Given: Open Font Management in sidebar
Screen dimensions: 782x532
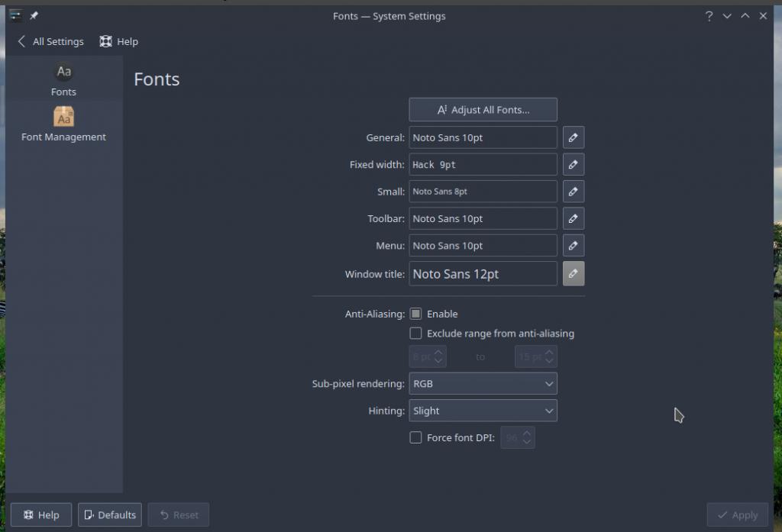Looking at the screenshot, I should coord(64,124).
